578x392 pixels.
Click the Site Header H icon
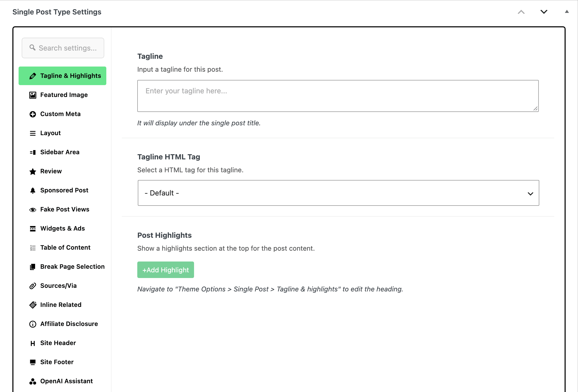tap(33, 343)
